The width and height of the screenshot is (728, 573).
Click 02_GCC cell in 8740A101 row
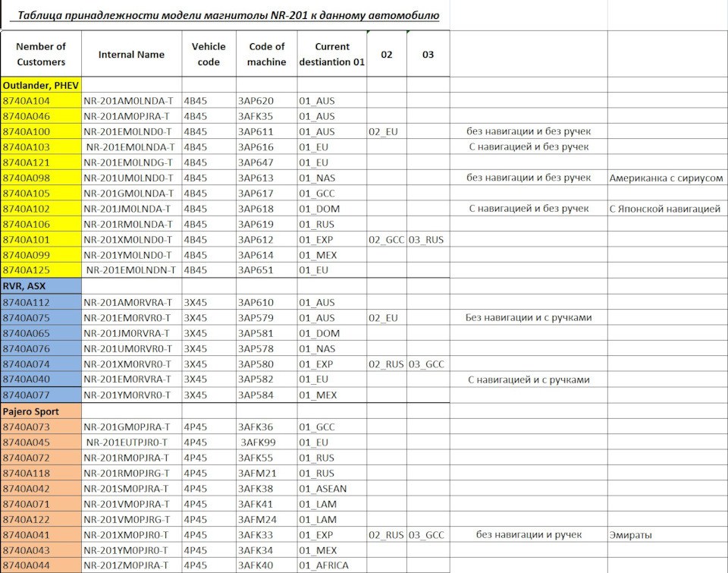[386, 239]
